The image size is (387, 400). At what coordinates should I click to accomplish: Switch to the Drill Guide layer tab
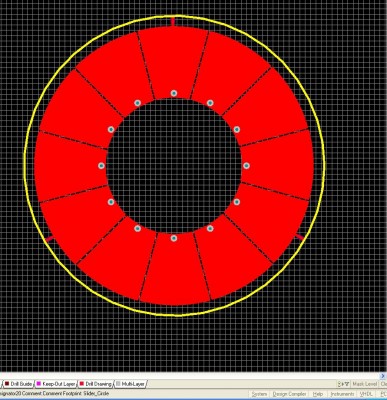[18, 384]
